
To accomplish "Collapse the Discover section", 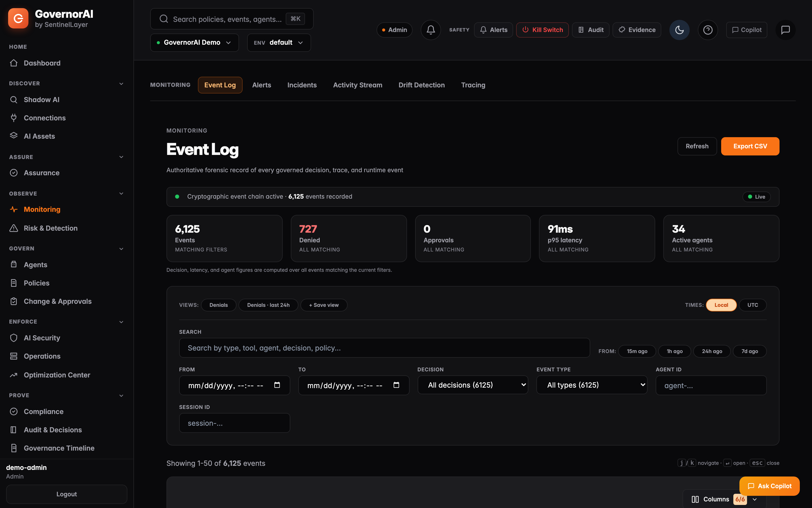I will [x=121, y=84].
